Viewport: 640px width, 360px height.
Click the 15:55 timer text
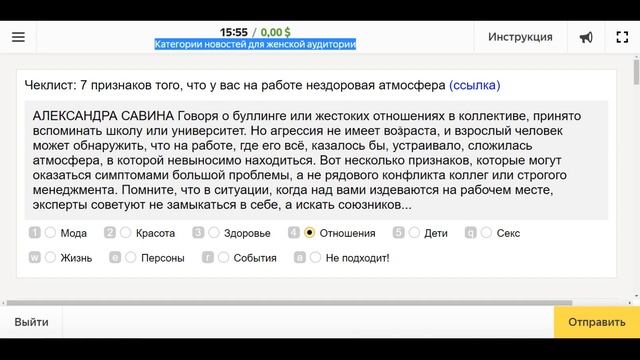234,32
